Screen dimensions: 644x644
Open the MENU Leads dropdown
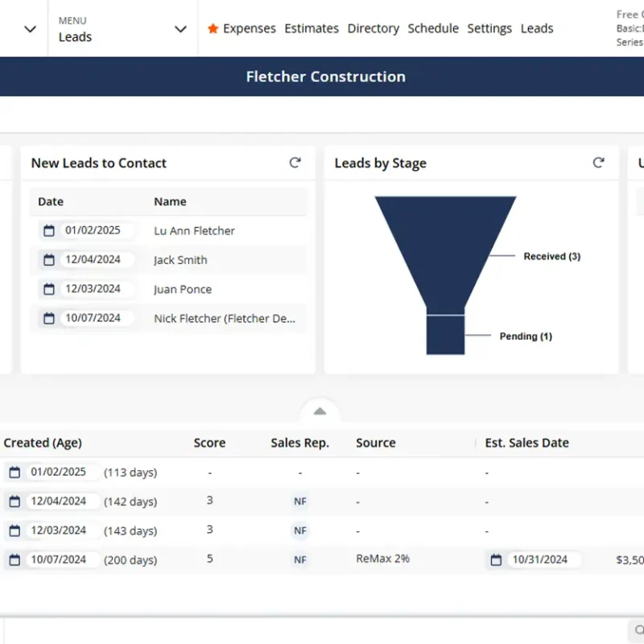[x=122, y=29]
